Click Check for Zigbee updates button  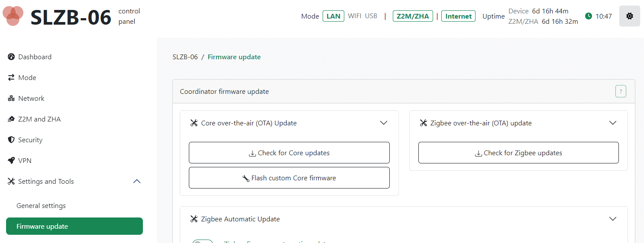(518, 153)
